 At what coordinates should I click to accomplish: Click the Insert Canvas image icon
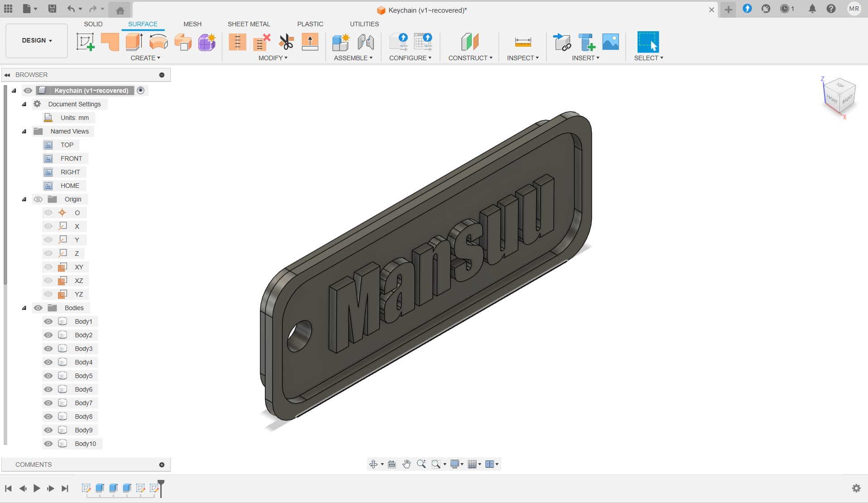[x=611, y=42]
